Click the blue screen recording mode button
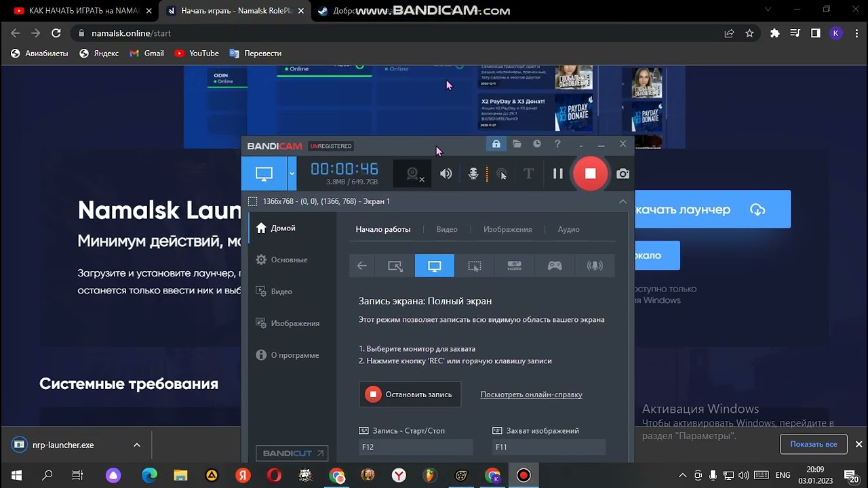Screen dimensions: 868x488 (x=264, y=174)
